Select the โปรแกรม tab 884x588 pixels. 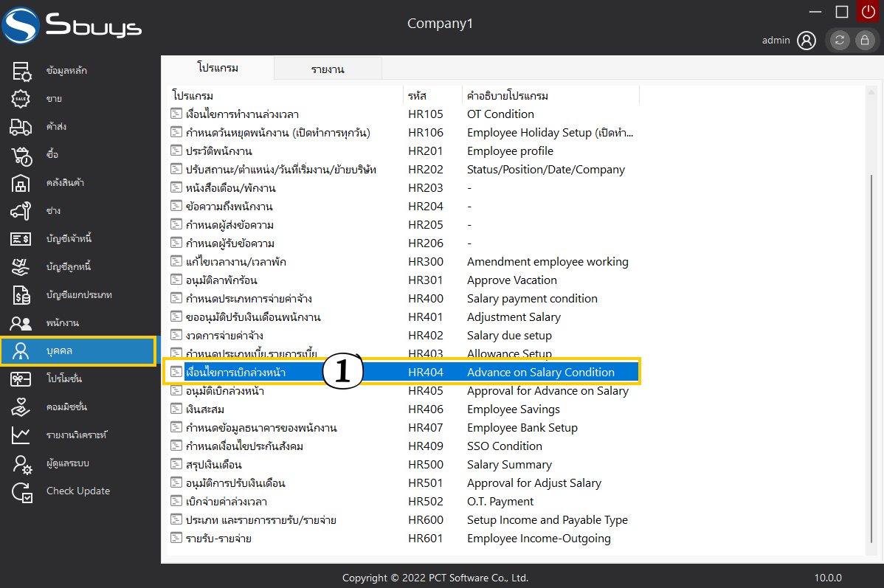(218, 68)
